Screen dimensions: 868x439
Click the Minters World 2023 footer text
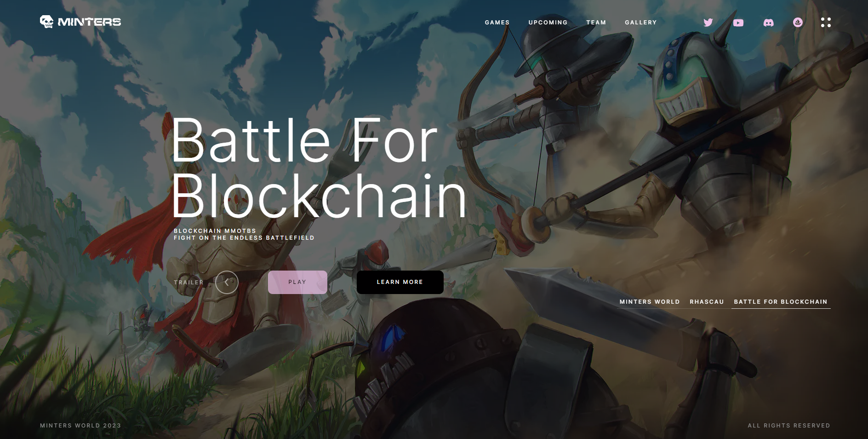click(80, 426)
